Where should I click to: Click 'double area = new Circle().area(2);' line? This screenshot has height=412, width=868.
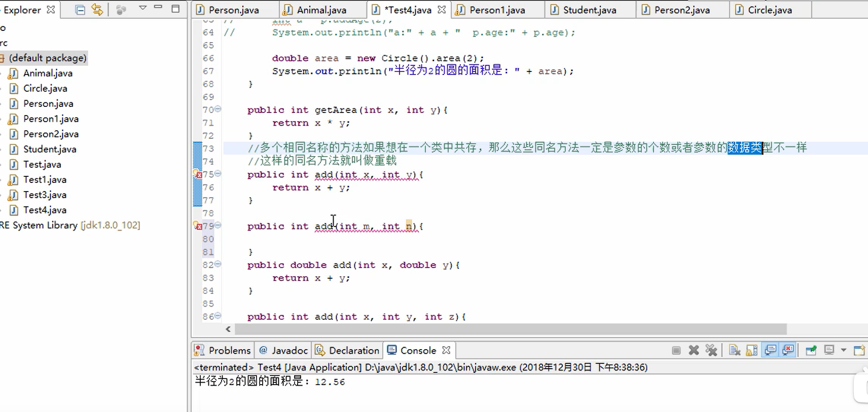tap(378, 58)
